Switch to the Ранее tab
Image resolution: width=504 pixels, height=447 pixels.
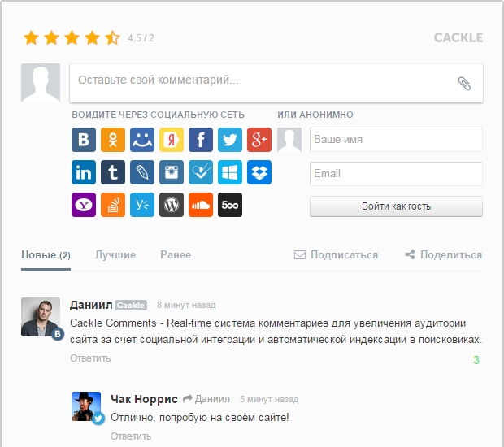(176, 255)
